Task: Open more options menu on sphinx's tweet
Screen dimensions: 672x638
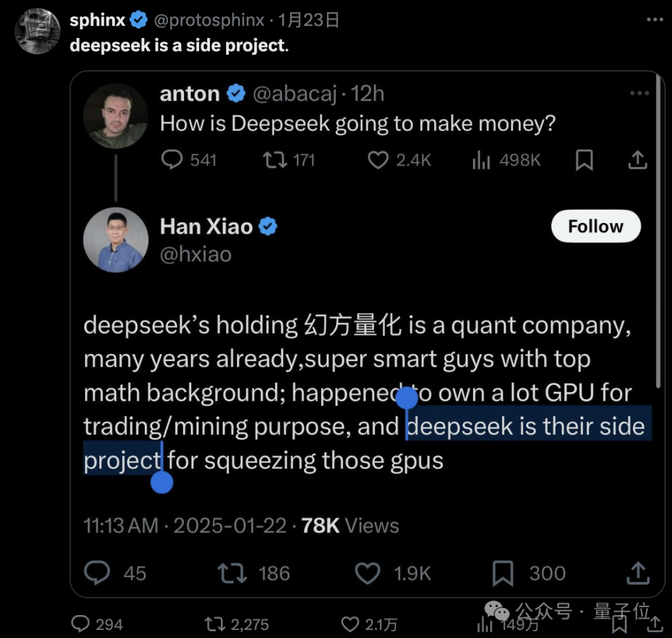Action: [655, 20]
